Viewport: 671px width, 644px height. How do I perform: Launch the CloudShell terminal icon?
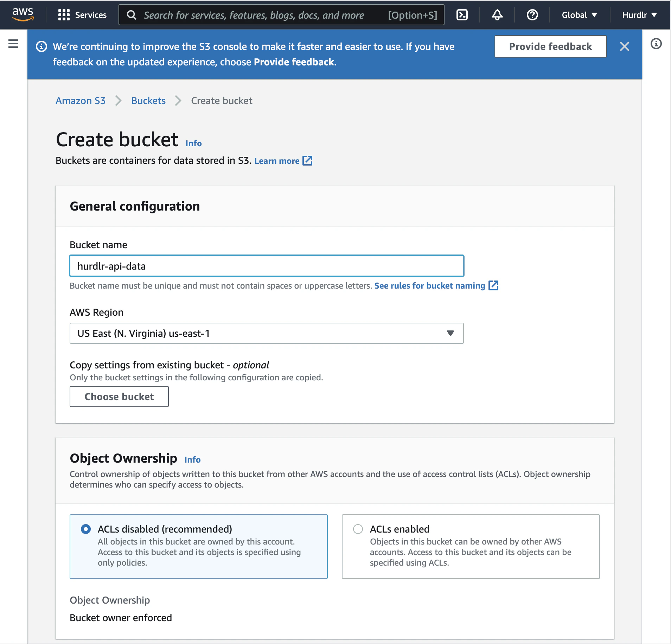[462, 15]
